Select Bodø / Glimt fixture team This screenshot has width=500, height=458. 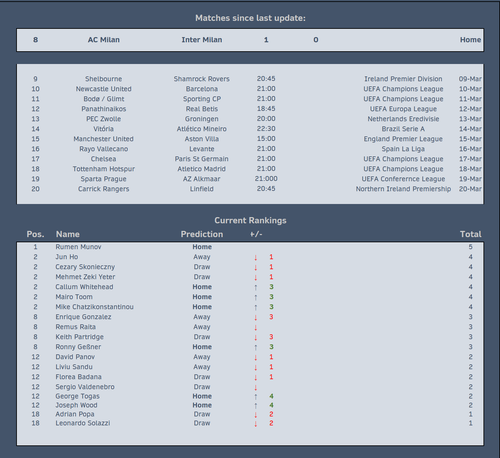click(x=103, y=99)
